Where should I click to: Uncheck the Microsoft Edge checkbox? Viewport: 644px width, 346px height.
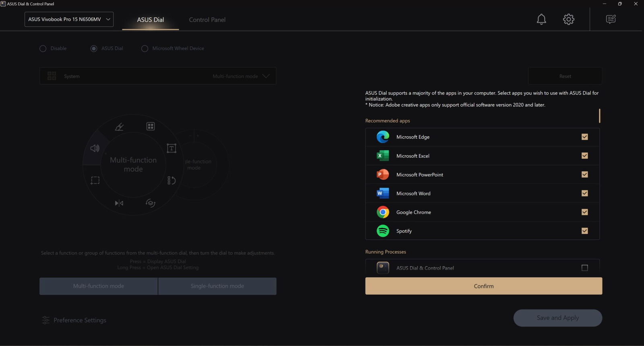(x=584, y=137)
